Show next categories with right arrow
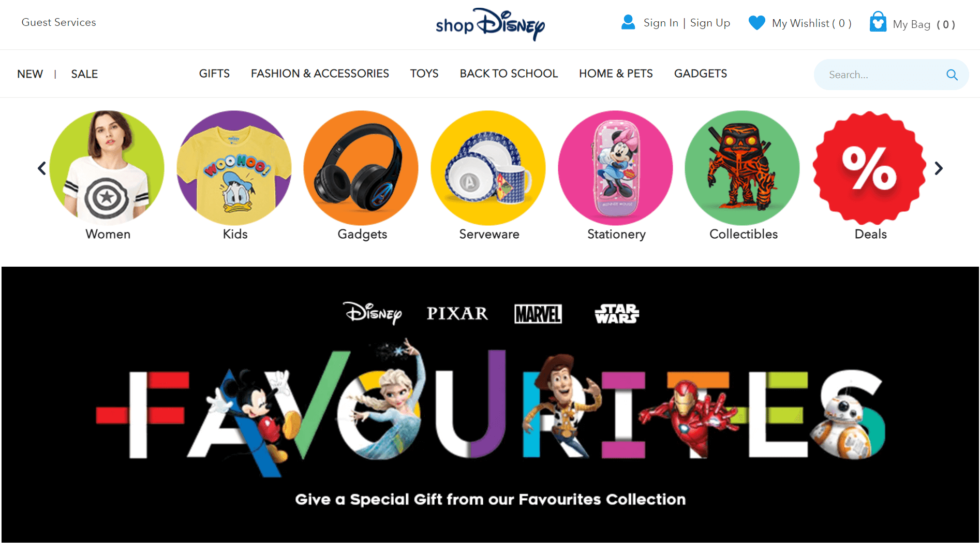The height and width of the screenshot is (552, 980). tap(939, 168)
